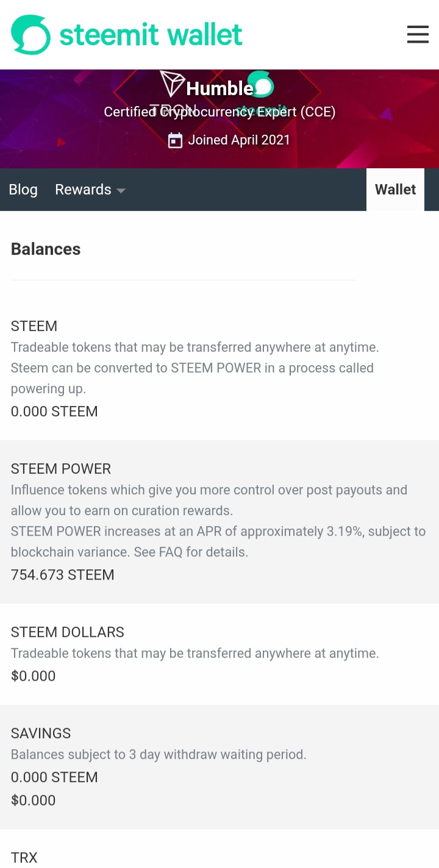This screenshot has width=439, height=868.
Task: Click the Tron logo in banner
Action: 173,84
